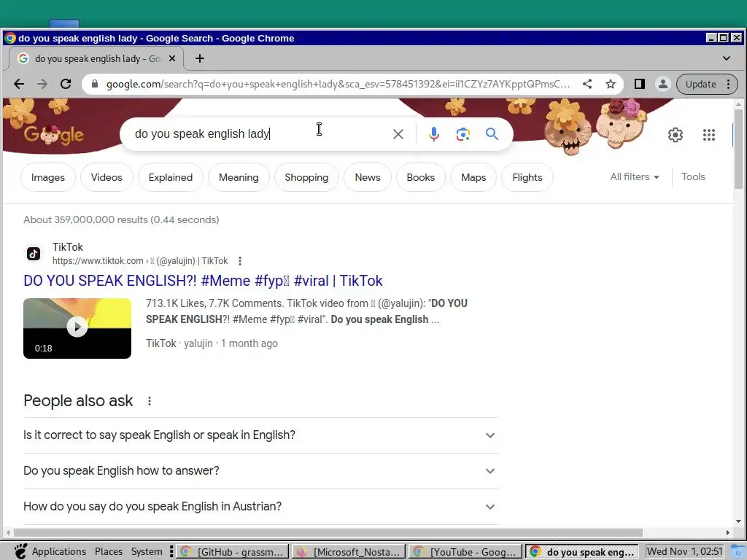Image resolution: width=747 pixels, height=560 pixels.
Task: Open the System menu in the panel
Action: (x=147, y=551)
